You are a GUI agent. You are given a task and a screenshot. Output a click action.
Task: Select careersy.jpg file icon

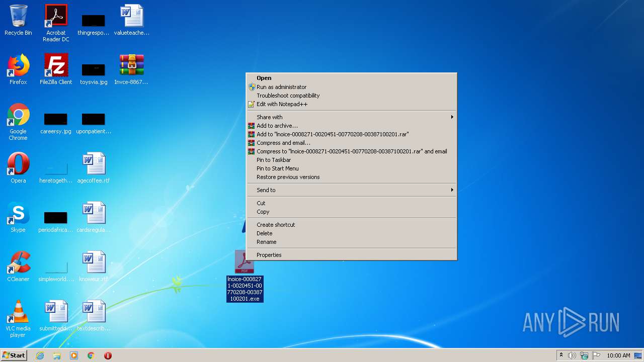pyautogui.click(x=56, y=124)
